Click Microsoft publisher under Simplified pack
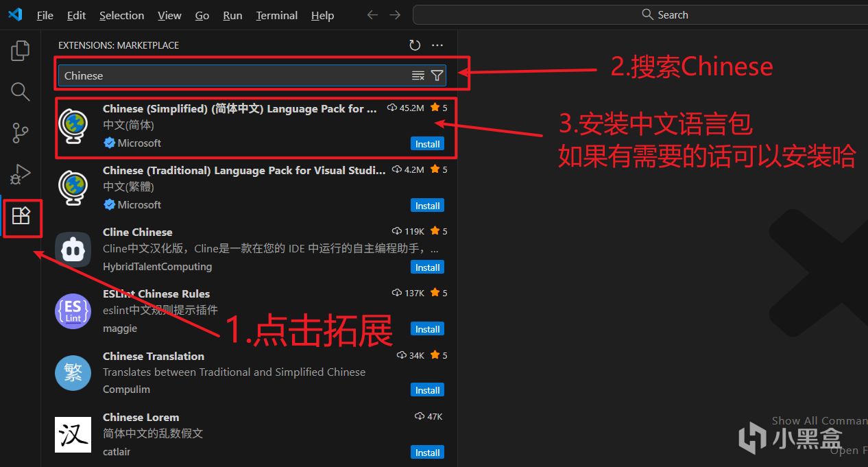868x467 pixels. coord(139,143)
